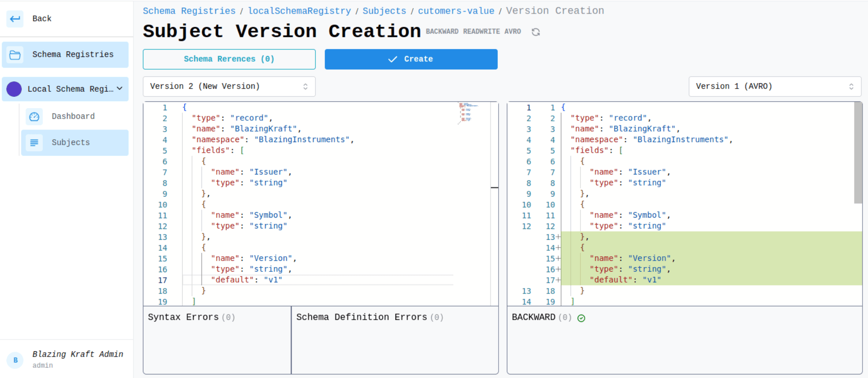Open Schema Rerences (0) button
The image size is (868, 378).
coord(229,59)
